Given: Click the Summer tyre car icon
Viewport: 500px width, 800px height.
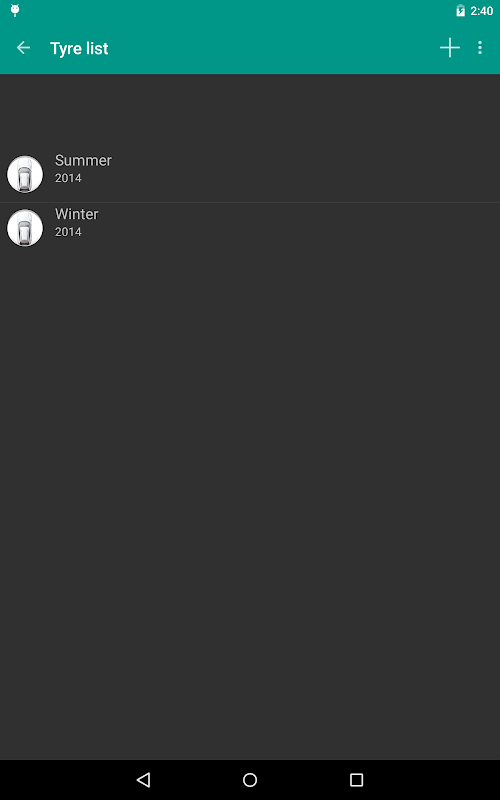Looking at the screenshot, I should pyautogui.click(x=24, y=174).
